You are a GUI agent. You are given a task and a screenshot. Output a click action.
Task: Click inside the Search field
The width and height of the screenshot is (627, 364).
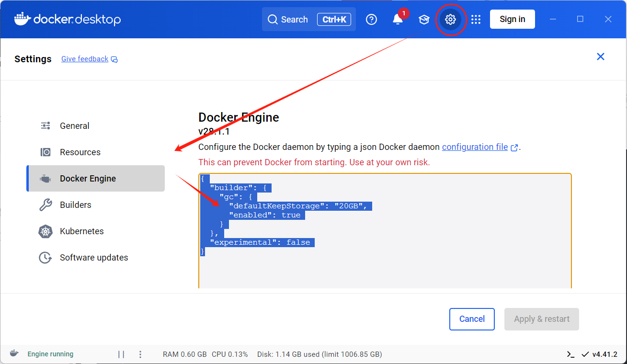(x=309, y=20)
